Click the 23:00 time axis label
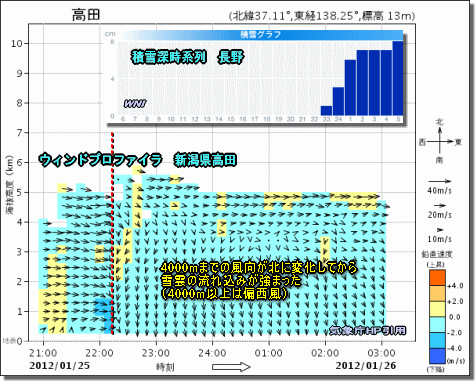Screen dimensions: 475x381 (156, 353)
